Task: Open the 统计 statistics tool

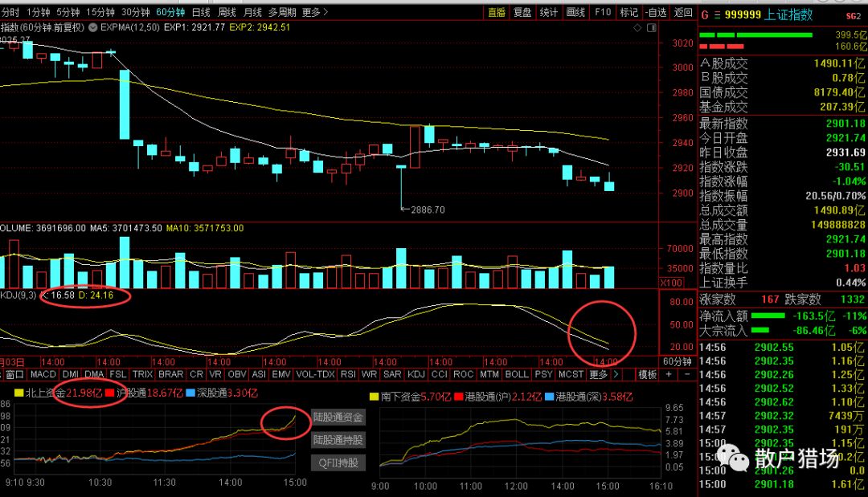Action: tap(549, 12)
